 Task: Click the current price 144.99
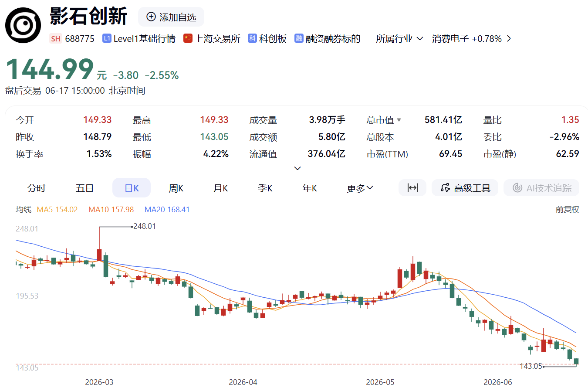coord(50,69)
